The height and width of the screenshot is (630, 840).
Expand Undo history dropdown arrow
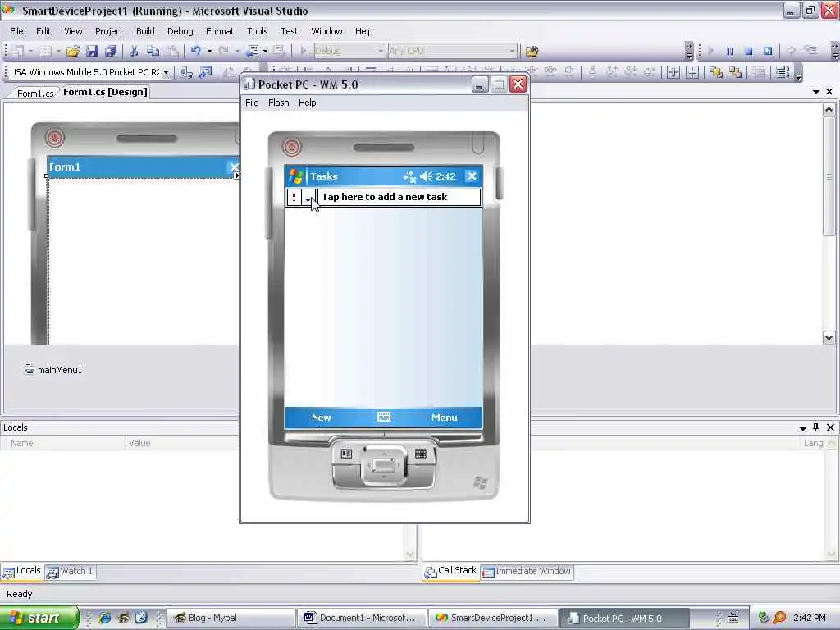209,51
